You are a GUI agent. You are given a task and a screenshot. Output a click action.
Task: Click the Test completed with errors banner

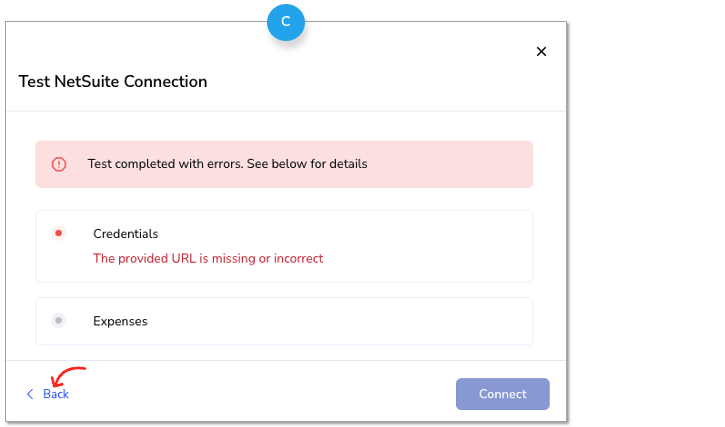click(x=284, y=164)
